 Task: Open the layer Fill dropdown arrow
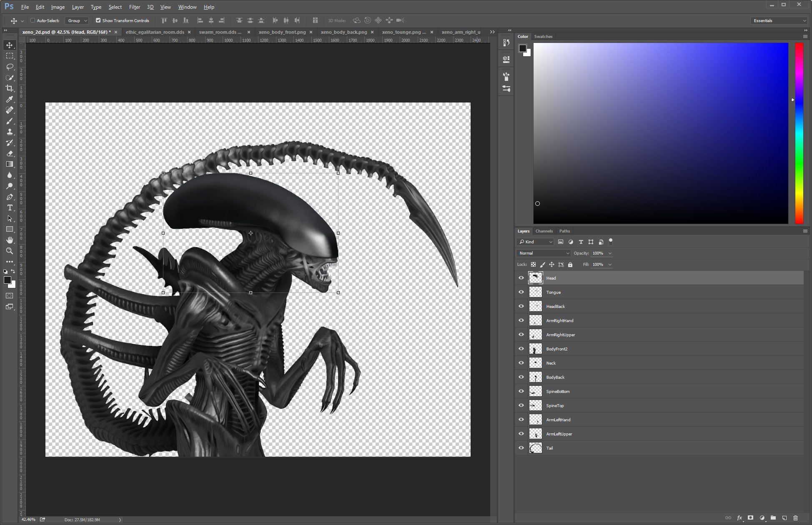click(x=610, y=265)
